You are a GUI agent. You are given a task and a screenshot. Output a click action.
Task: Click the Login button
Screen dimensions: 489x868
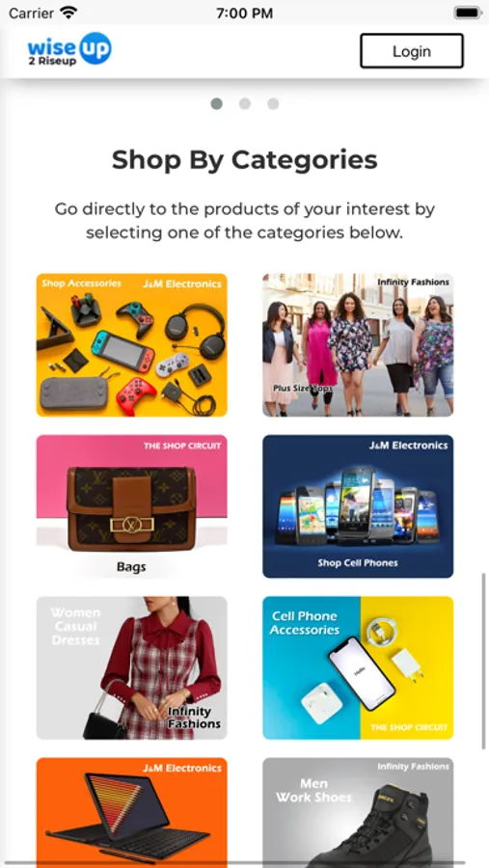click(x=412, y=51)
